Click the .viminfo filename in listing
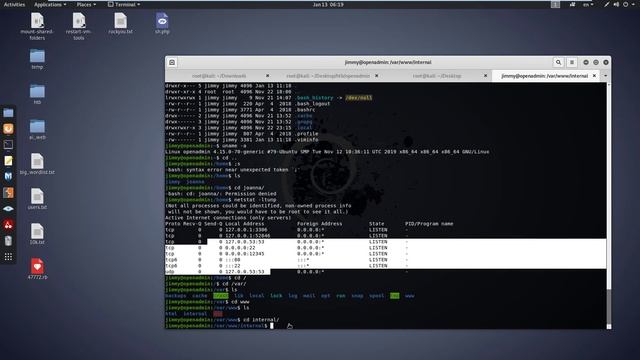 (x=307, y=140)
